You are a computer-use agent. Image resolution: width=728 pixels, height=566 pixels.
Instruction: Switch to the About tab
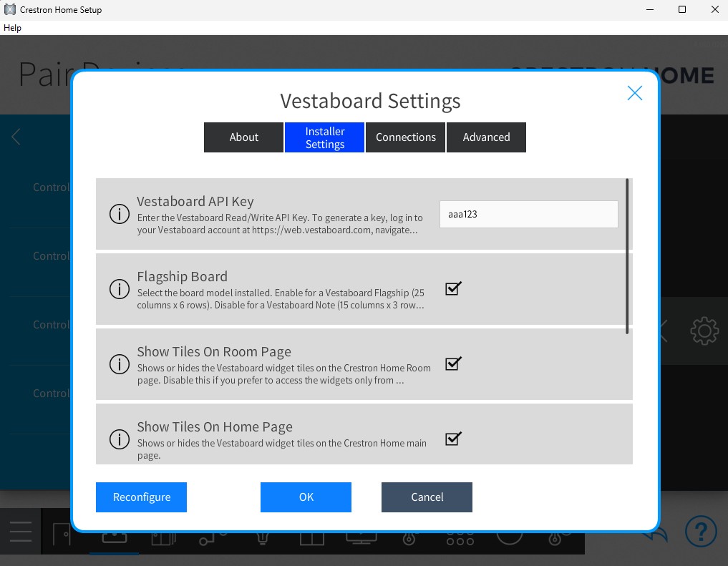pyautogui.click(x=244, y=137)
